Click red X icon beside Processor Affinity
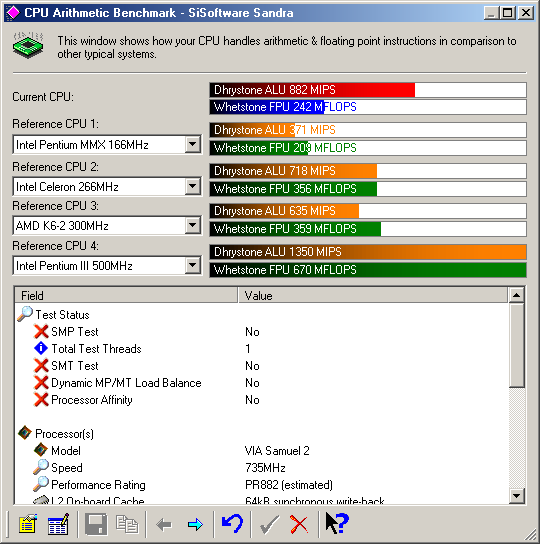Screen dimensions: 540x544 click(41, 399)
